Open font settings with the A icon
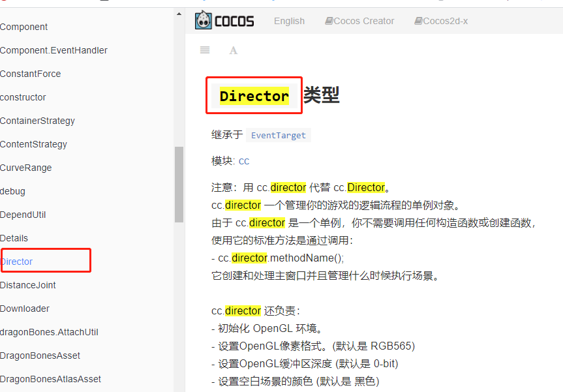The height and width of the screenshot is (392, 563). pos(234,50)
